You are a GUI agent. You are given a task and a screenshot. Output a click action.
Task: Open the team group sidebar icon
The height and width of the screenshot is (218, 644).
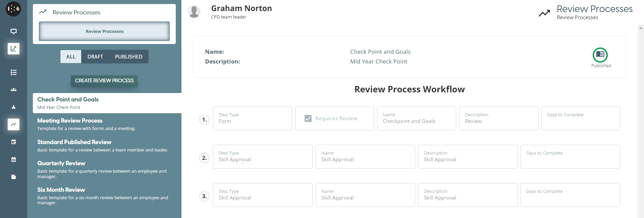(x=13, y=90)
